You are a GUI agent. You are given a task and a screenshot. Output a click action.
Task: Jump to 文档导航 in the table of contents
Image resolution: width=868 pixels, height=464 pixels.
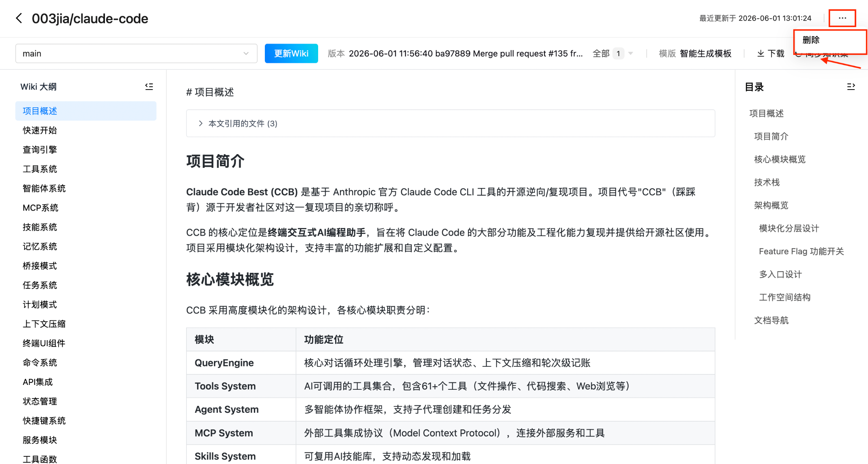pyautogui.click(x=771, y=320)
